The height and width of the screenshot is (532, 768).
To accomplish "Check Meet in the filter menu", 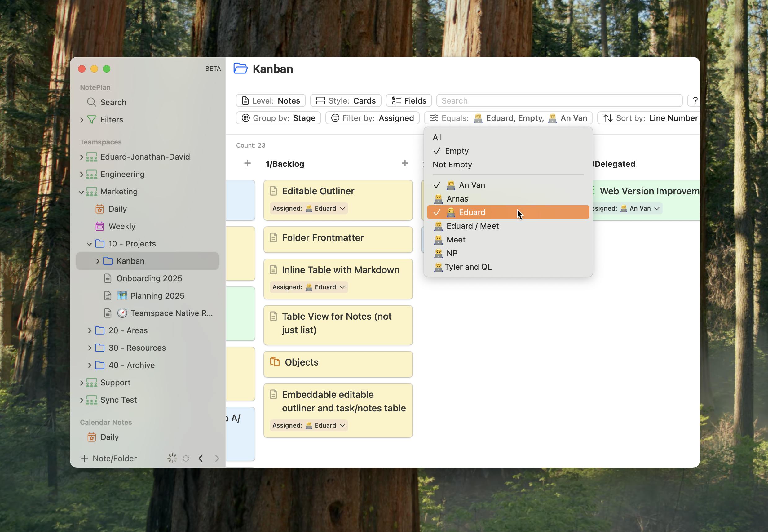I will (508, 239).
